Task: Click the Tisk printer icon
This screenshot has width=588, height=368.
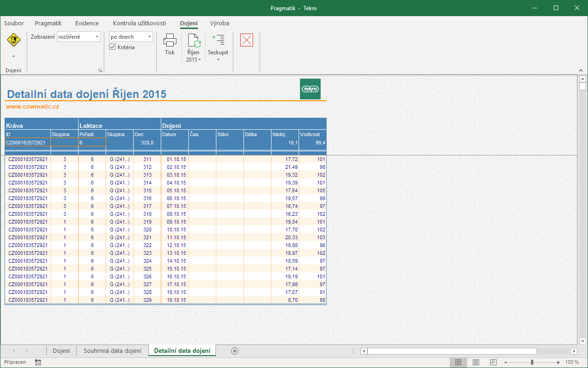Action: 170,40
